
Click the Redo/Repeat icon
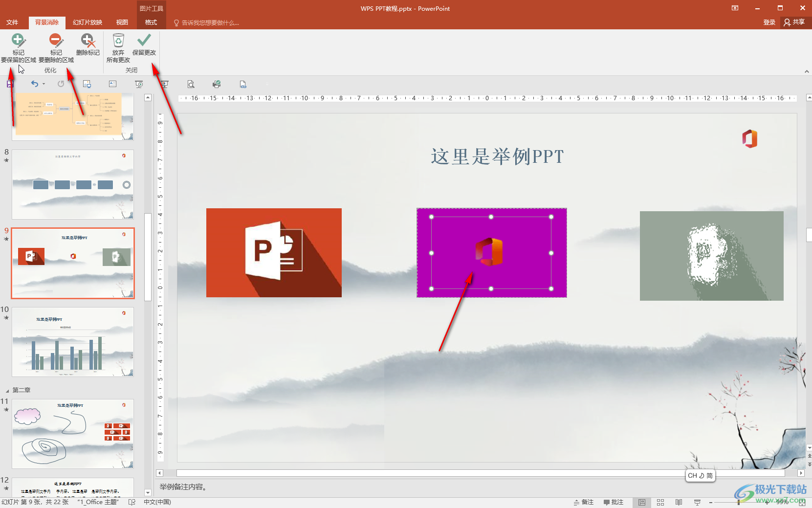(61, 84)
